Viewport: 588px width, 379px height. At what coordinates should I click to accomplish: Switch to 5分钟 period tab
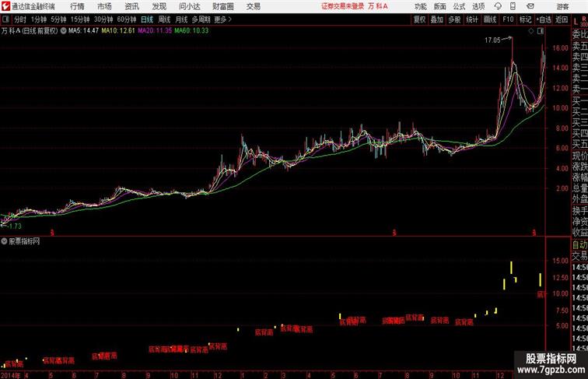click(58, 19)
